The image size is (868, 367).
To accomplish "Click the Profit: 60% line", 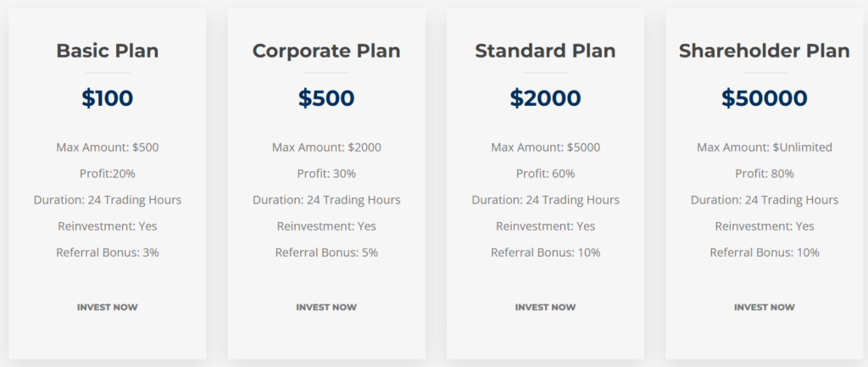I will [545, 174].
